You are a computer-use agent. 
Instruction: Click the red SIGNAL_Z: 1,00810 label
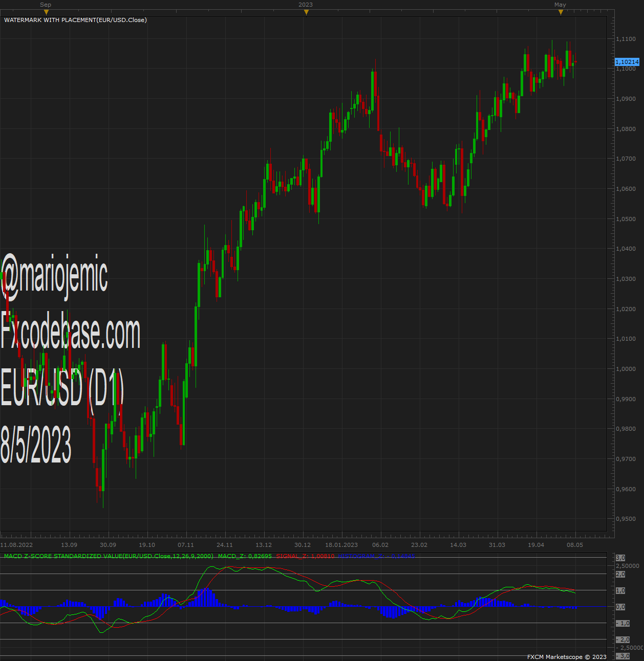[x=305, y=556]
